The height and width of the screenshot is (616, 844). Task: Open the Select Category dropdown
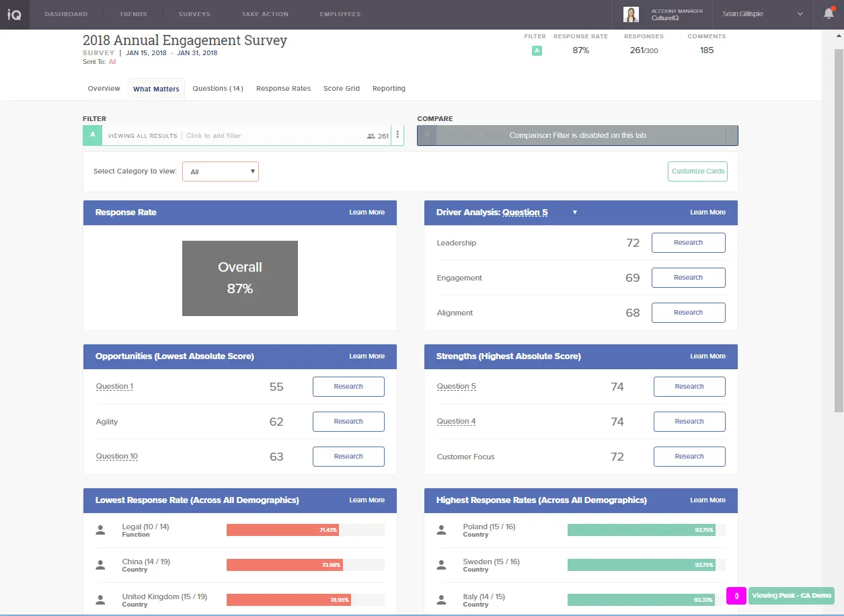[221, 171]
